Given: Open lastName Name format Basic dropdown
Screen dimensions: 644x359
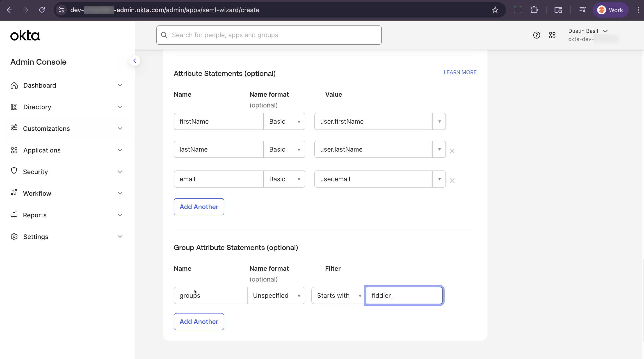Looking at the screenshot, I should 284,149.
